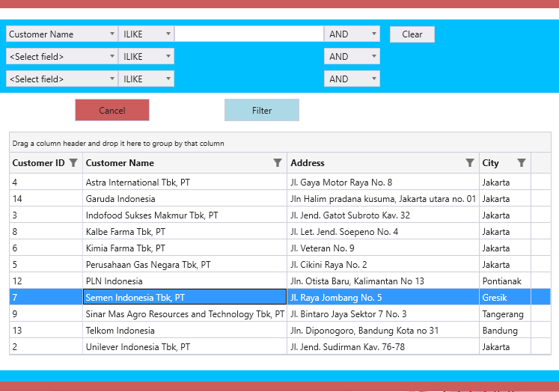Click address Jl. Raya Jombang No. 5
The height and width of the screenshot is (392, 559).
[x=383, y=297]
